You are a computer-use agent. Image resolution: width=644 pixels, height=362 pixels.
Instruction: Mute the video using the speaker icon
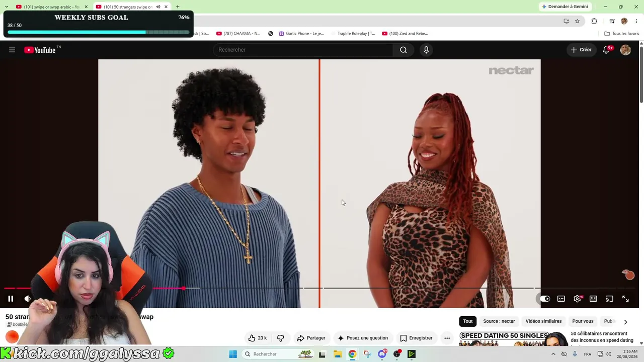pyautogui.click(x=27, y=299)
